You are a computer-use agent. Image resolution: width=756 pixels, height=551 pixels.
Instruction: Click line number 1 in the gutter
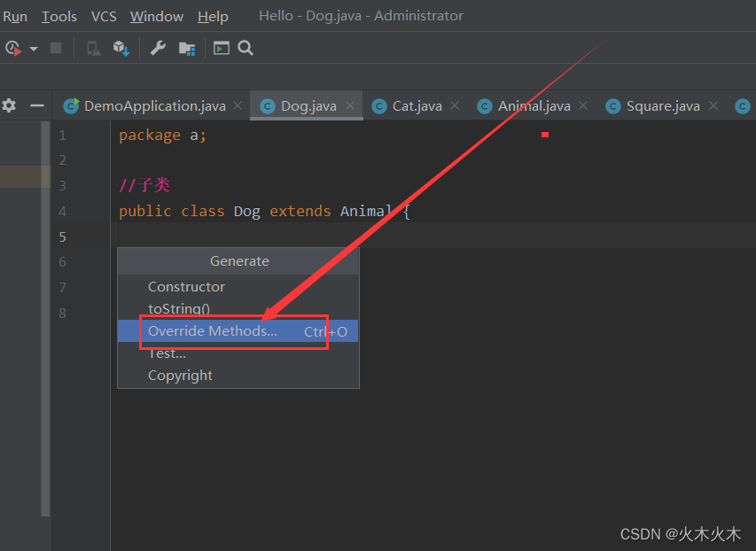point(63,136)
